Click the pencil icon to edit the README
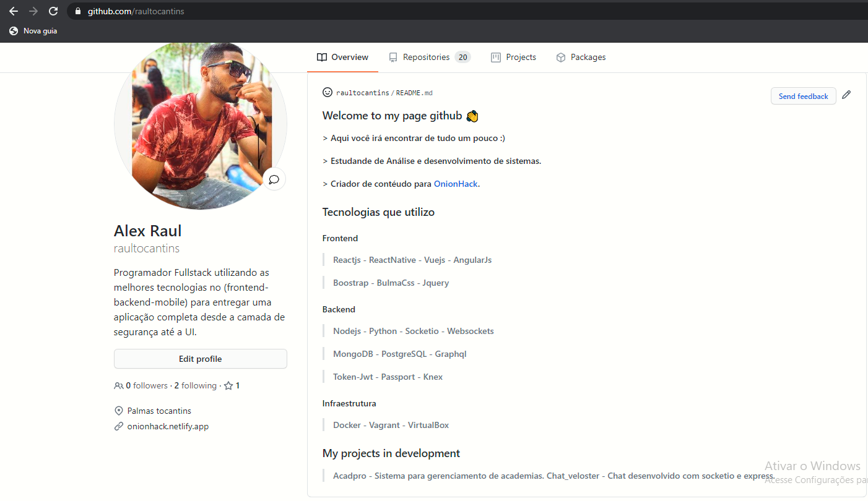 (846, 95)
